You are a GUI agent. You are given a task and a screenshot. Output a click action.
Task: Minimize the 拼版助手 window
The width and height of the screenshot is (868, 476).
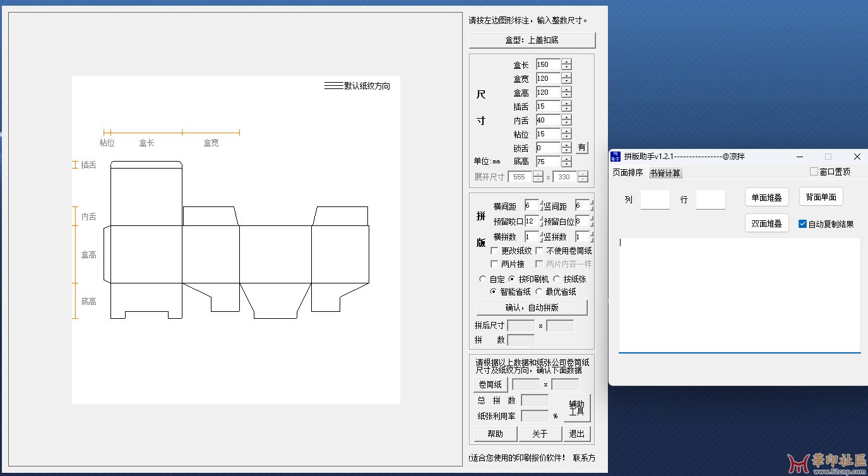pos(799,157)
